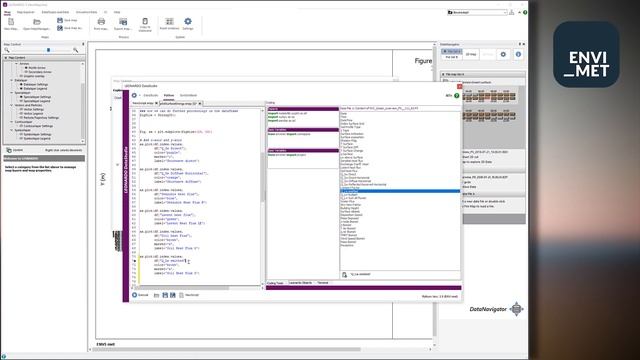The width and height of the screenshot is (640, 360).
Task: Click the Save Map As icon
Action: 60,28
